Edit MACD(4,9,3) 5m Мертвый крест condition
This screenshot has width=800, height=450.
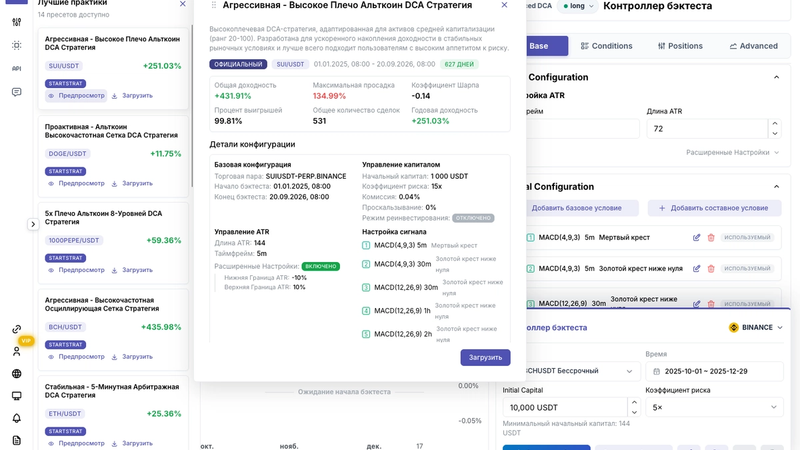point(696,238)
